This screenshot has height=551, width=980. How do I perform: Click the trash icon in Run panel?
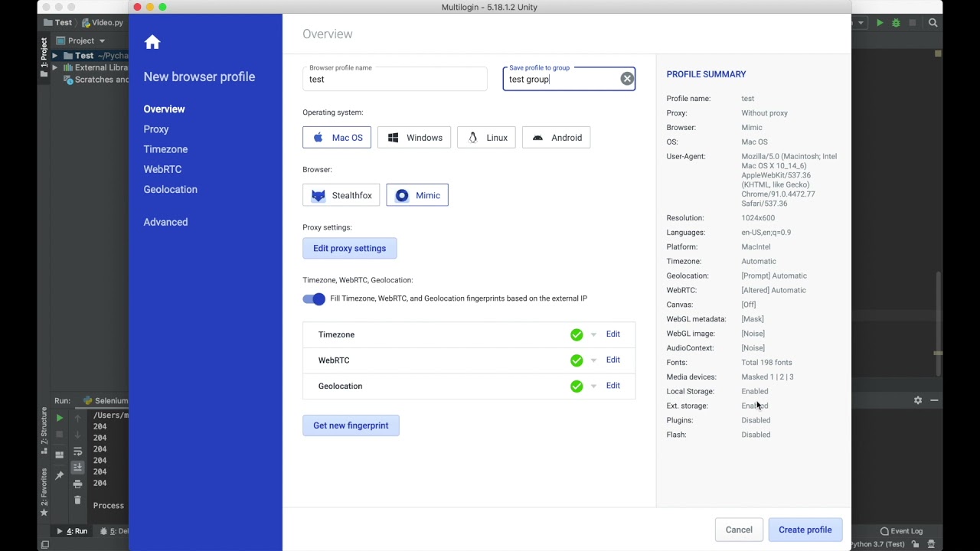(x=77, y=500)
